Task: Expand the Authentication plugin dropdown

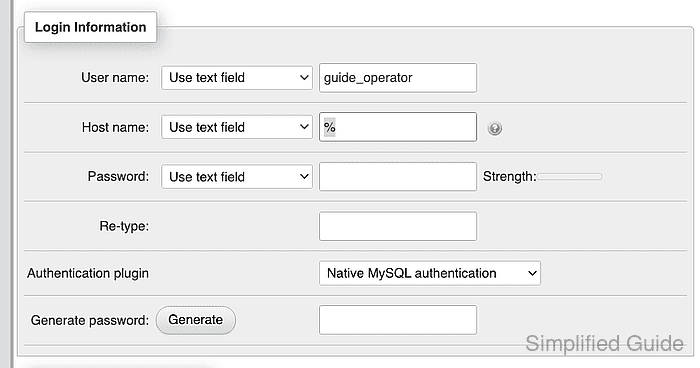Action: point(429,273)
